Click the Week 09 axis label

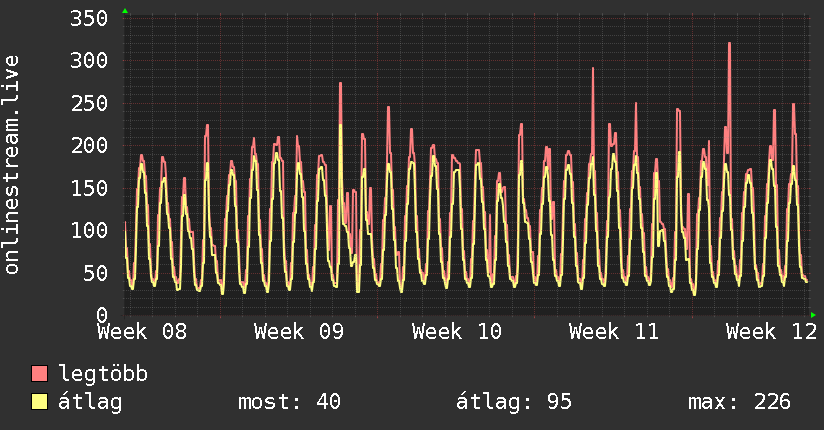(x=299, y=332)
